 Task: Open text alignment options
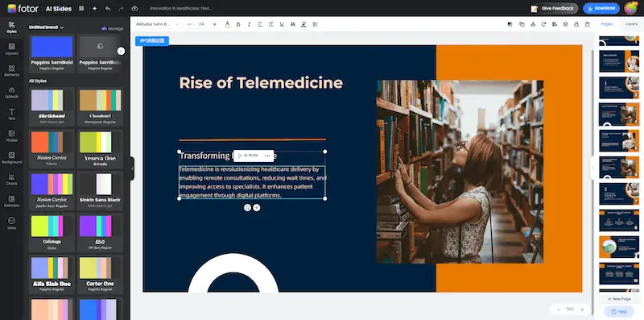click(260, 24)
